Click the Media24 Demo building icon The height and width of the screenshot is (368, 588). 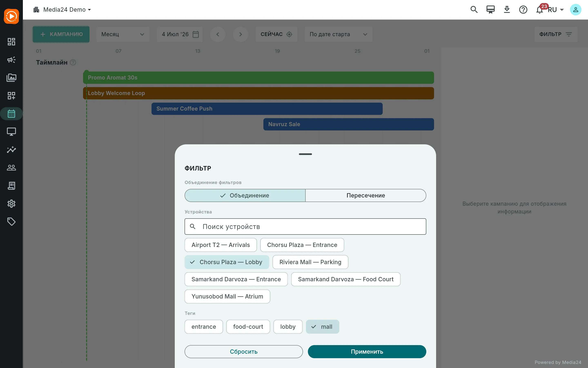37,10
